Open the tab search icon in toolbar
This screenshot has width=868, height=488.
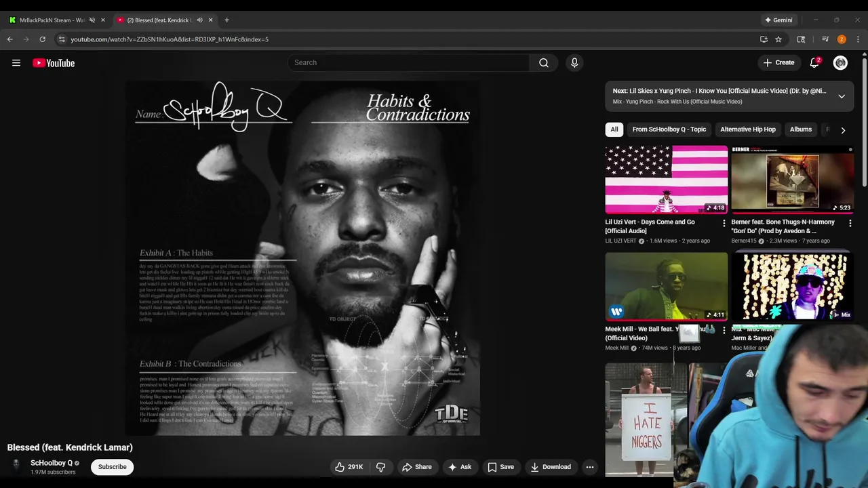[x=801, y=39]
